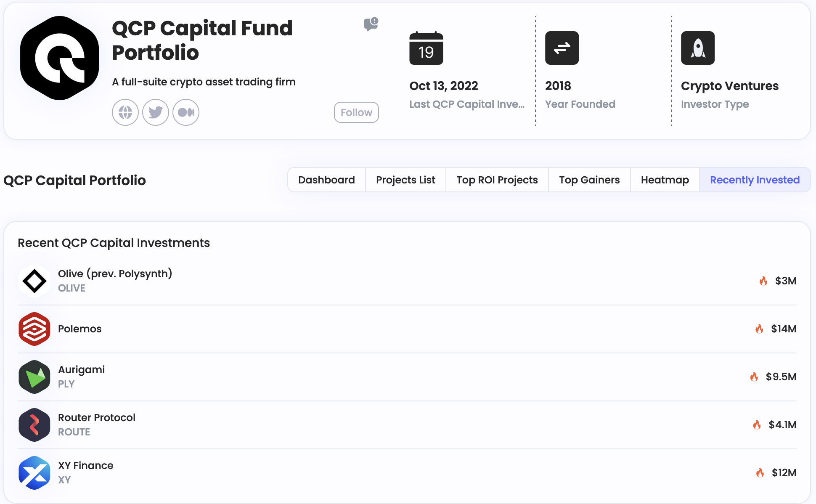Open the website globe icon link

125,112
